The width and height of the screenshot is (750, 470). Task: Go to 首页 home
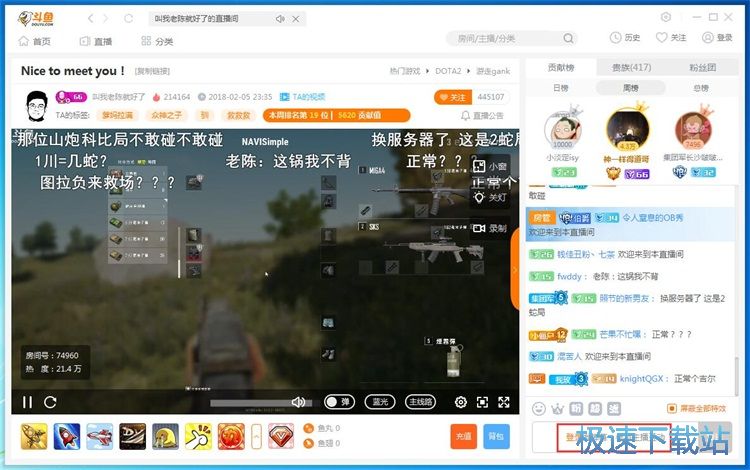[x=34, y=41]
